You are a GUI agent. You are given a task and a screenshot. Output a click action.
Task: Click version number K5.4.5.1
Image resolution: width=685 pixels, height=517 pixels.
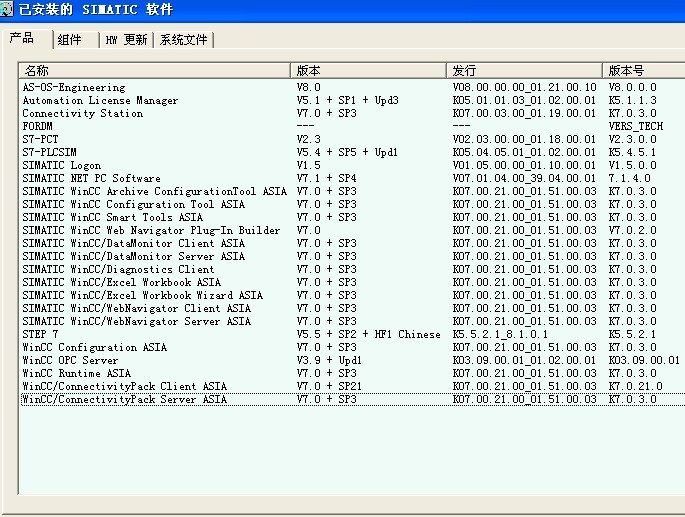(x=633, y=153)
